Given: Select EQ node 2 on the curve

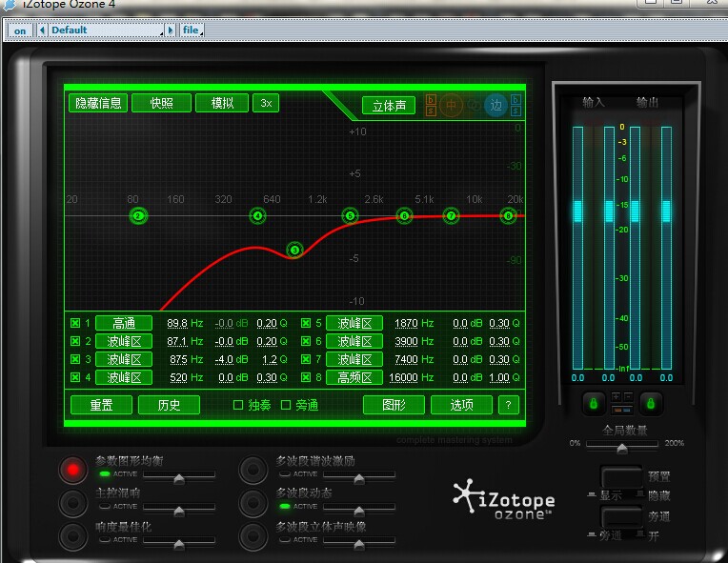Looking at the screenshot, I should 138,216.
